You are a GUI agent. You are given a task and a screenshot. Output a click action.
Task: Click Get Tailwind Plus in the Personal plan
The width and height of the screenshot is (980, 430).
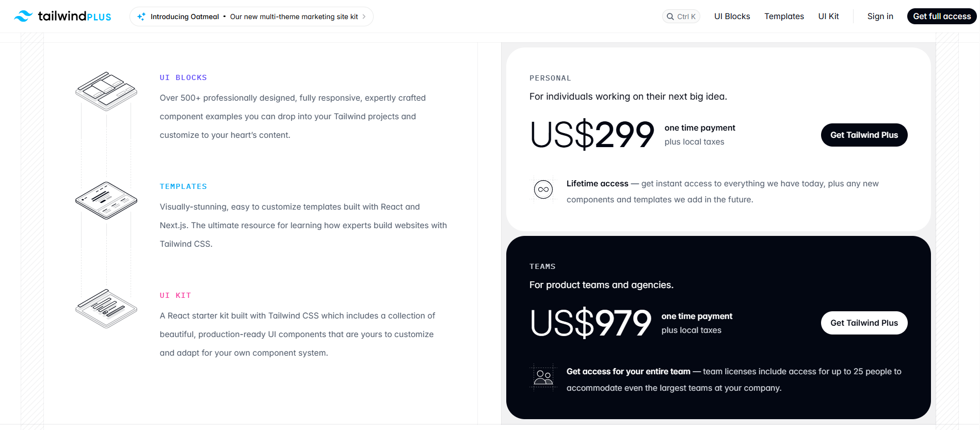(x=864, y=135)
